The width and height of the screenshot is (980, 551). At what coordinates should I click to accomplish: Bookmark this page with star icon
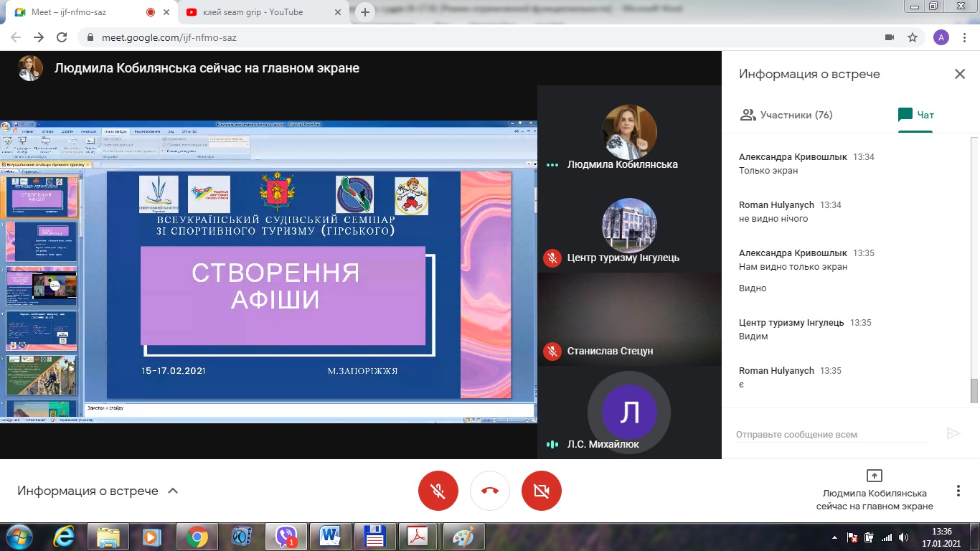point(913,37)
